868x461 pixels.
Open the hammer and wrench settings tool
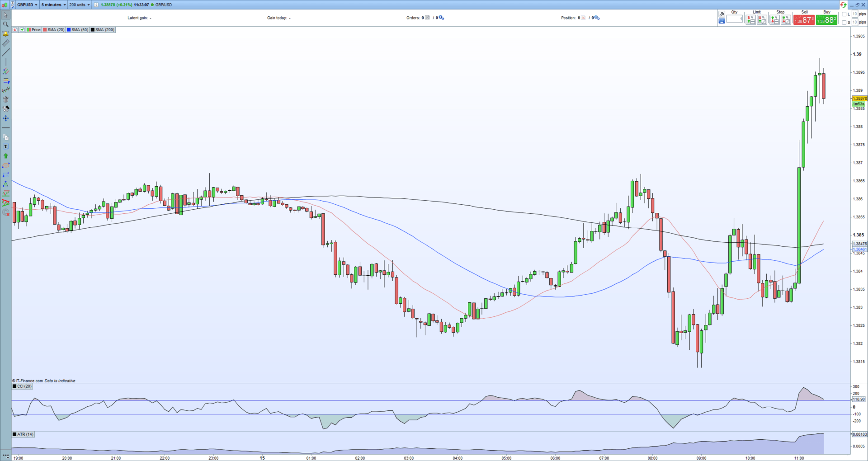point(6,109)
